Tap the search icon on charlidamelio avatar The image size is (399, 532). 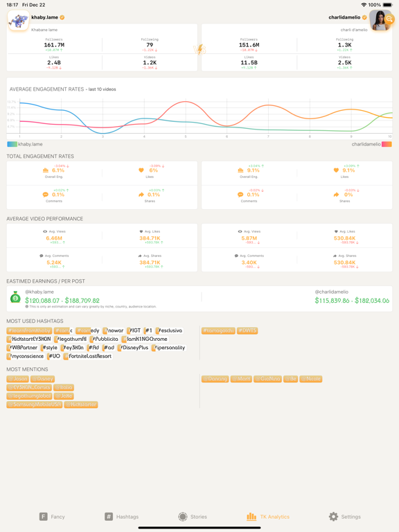[389, 19]
